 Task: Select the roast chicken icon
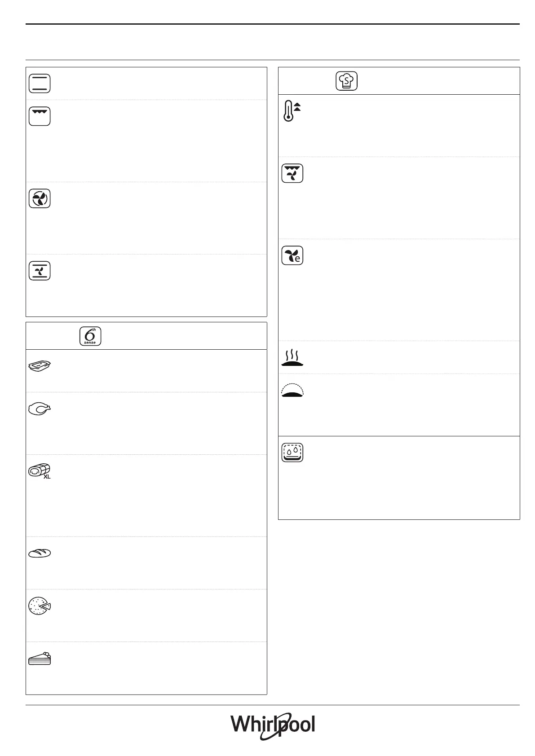(40, 408)
